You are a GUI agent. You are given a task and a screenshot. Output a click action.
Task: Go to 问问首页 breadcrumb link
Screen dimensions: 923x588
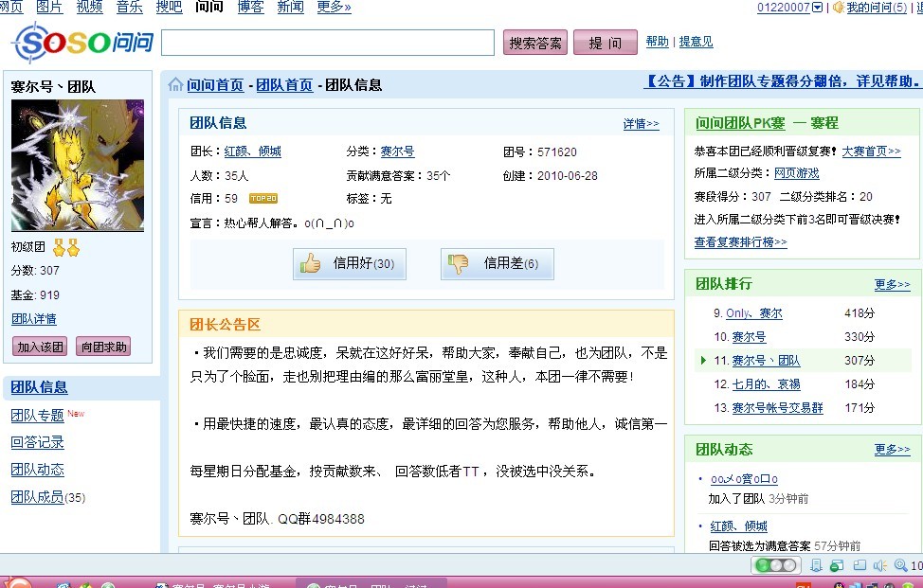[215, 85]
